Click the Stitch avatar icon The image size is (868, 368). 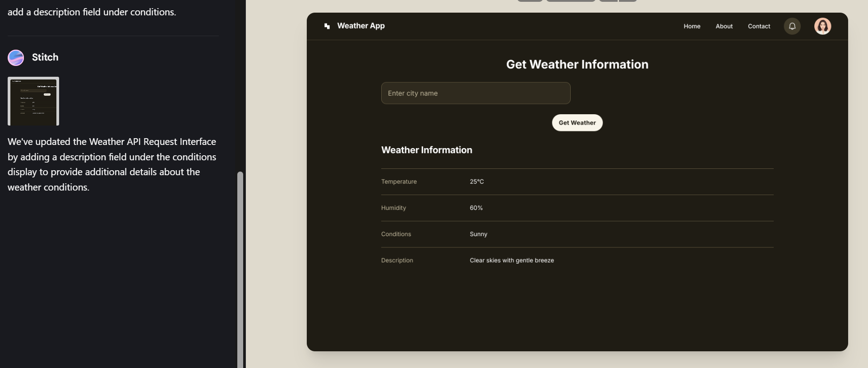[16, 58]
